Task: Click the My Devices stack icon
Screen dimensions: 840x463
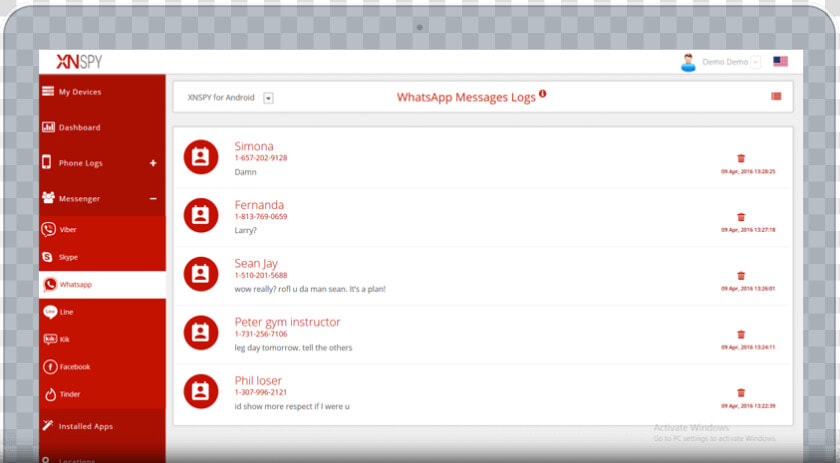Action: click(x=48, y=91)
